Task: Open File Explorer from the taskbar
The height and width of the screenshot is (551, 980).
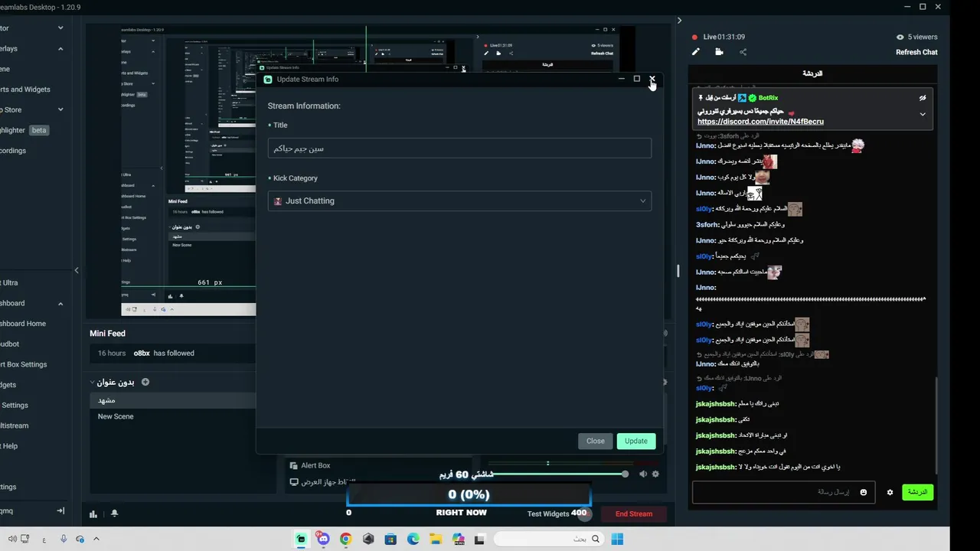Action: pyautogui.click(x=436, y=539)
